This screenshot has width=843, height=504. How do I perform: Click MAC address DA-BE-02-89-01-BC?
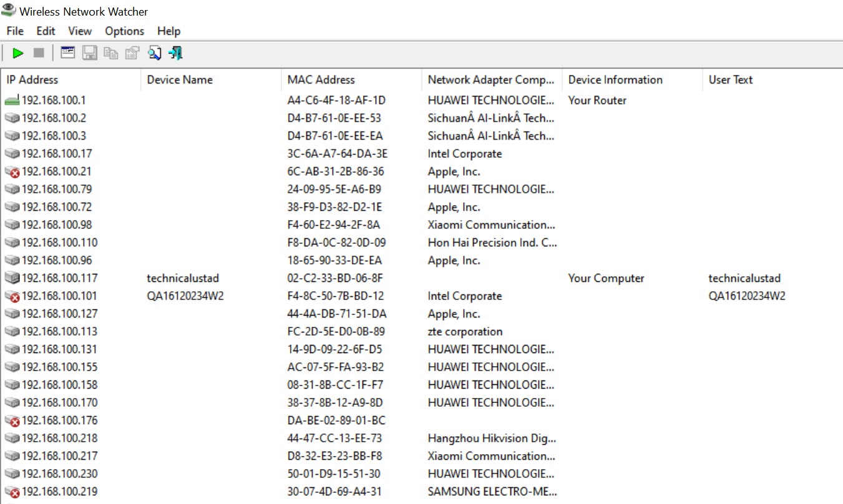pos(336,420)
